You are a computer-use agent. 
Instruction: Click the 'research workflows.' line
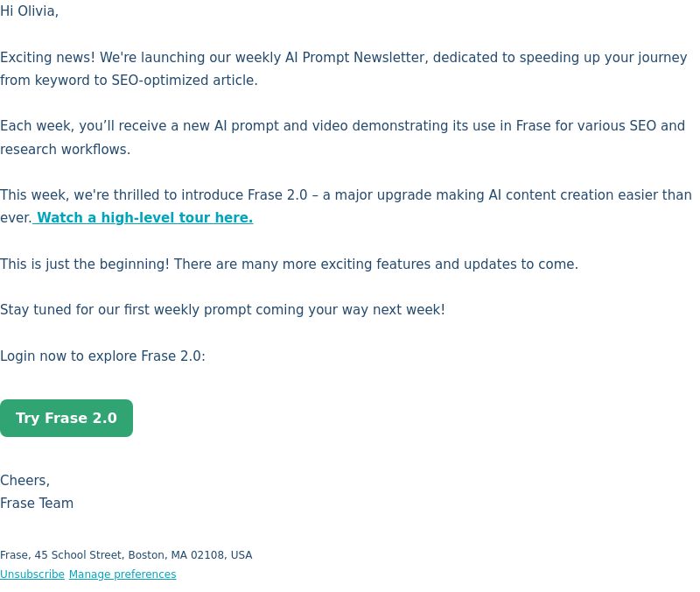(65, 149)
